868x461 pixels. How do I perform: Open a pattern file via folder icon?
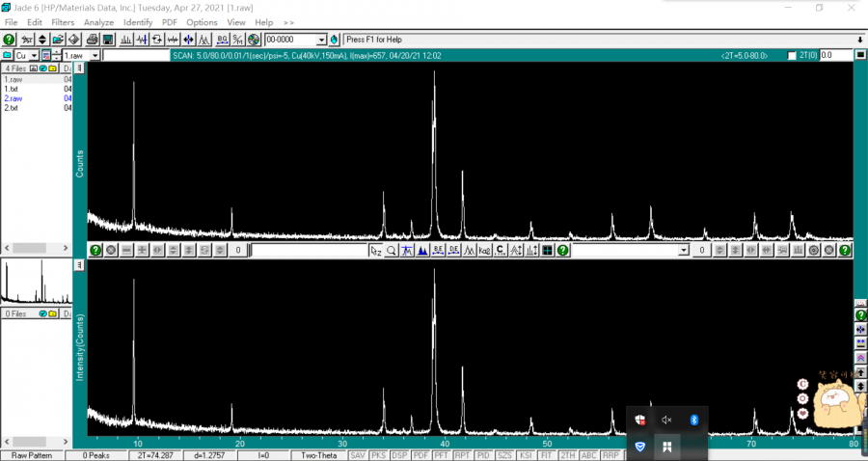click(x=58, y=40)
